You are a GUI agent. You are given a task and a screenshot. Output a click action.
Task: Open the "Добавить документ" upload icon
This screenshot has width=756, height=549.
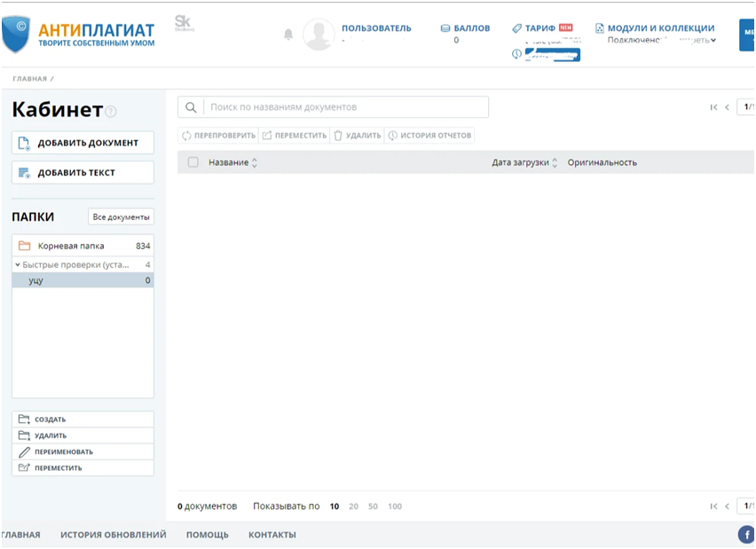point(24,142)
